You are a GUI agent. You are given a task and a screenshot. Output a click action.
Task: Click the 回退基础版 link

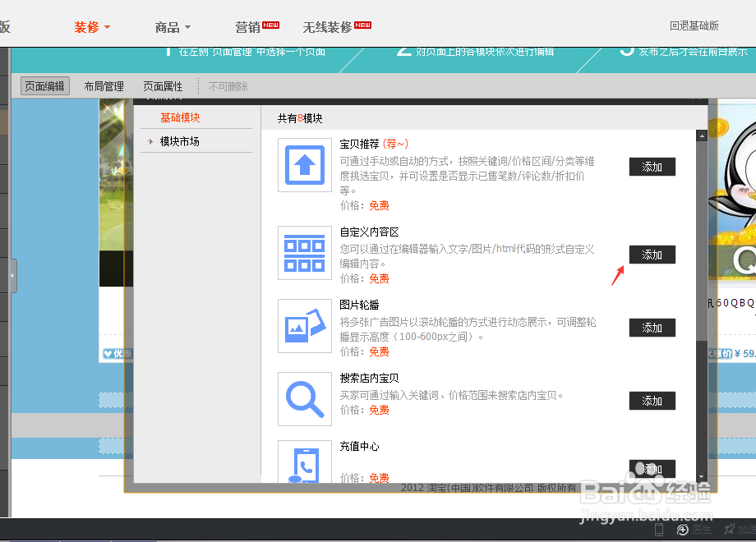694,26
